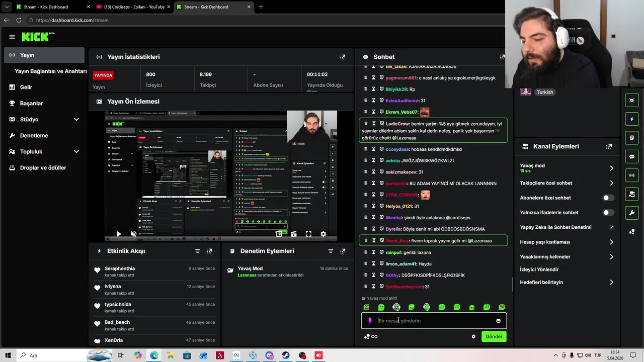The width and height of the screenshot is (644, 362).
Task: Pop out the Yayın İstatistikleri panel
Action: pos(343,57)
